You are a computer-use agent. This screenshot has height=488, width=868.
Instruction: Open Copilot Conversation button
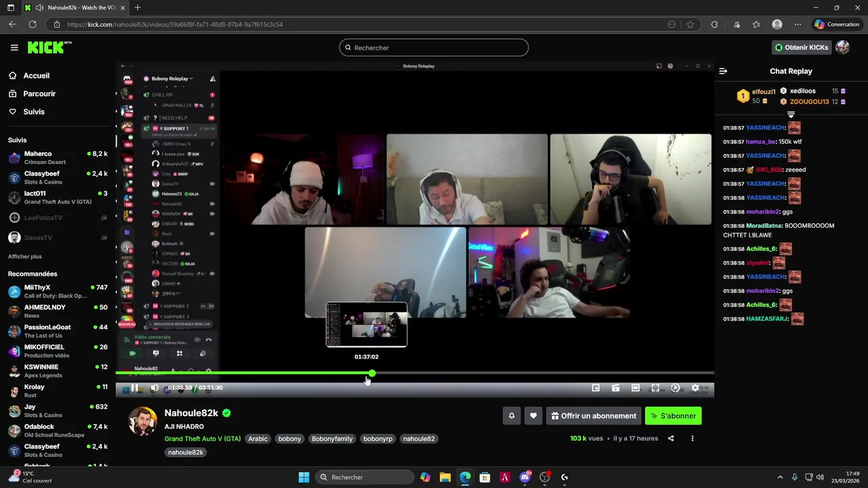(x=837, y=24)
